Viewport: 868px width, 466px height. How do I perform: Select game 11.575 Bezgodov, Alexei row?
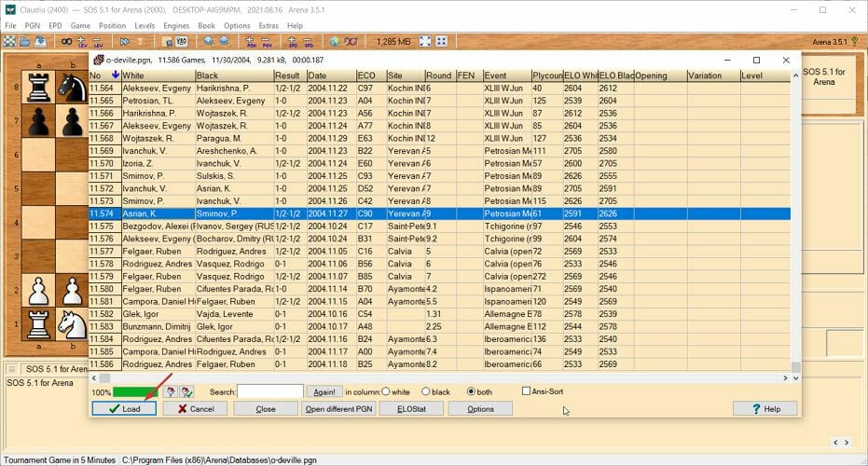tap(439, 226)
